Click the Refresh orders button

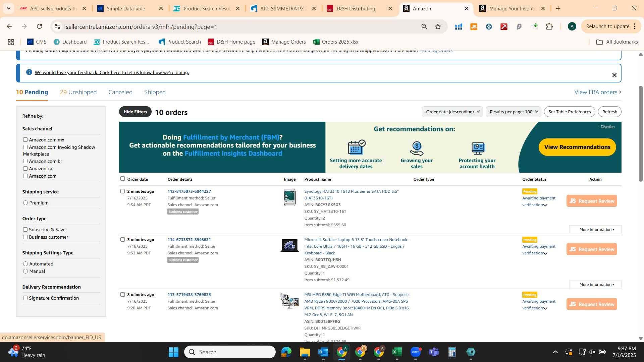[609, 112]
